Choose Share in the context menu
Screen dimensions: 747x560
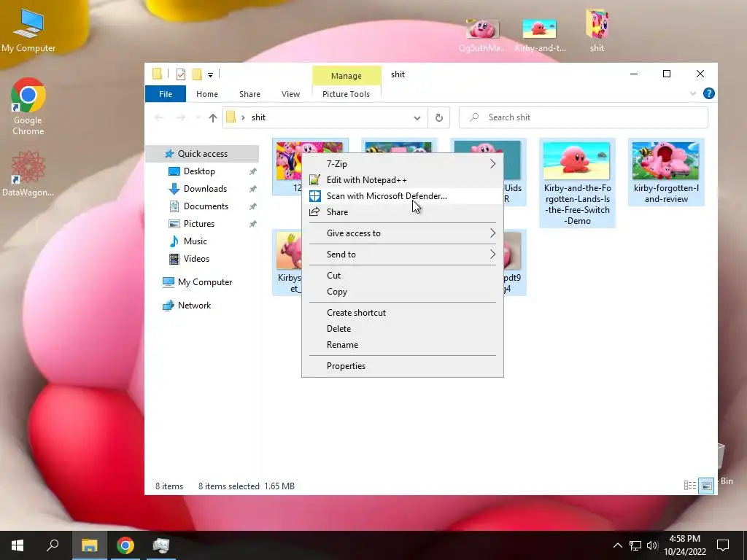403,212
